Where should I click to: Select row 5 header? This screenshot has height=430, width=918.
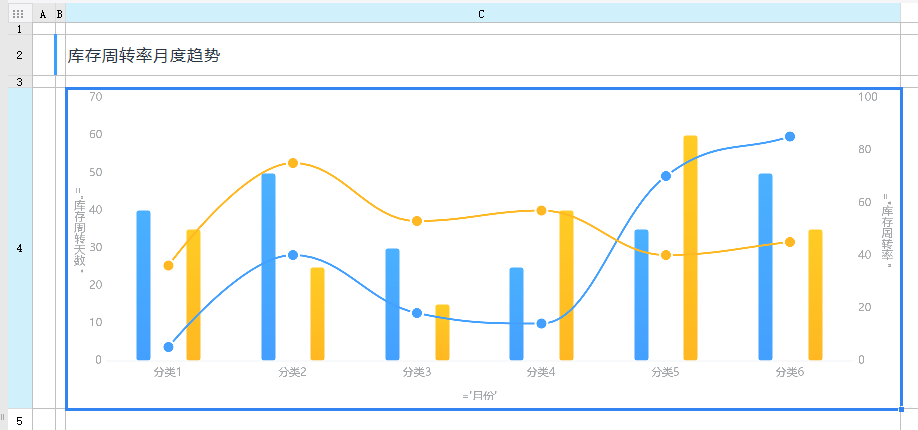point(19,420)
